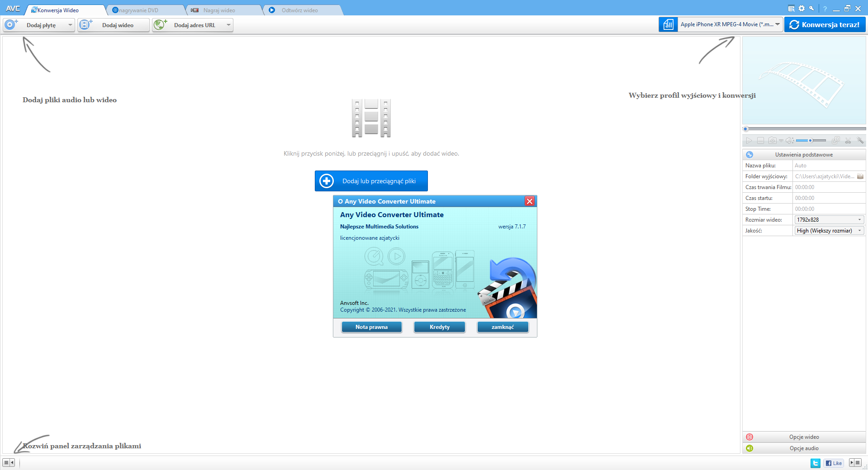Browse output folder with folder icon
868x470 pixels.
click(x=860, y=176)
